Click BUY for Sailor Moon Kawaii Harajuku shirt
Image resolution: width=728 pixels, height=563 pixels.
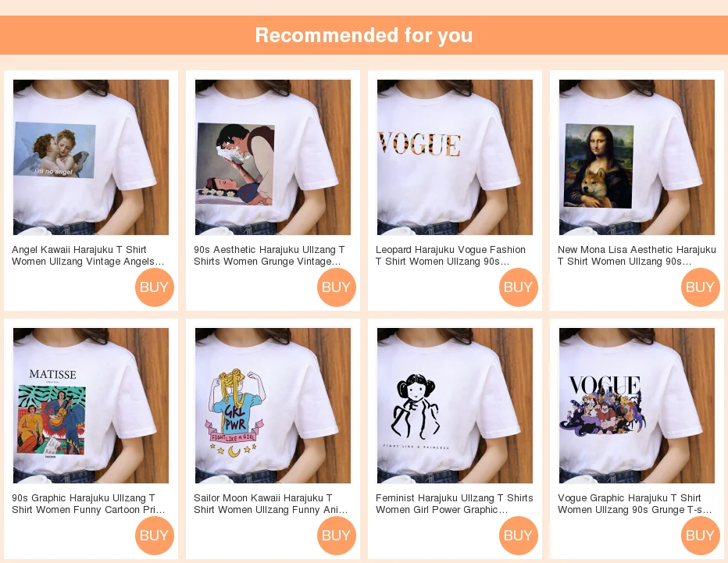tap(337, 535)
